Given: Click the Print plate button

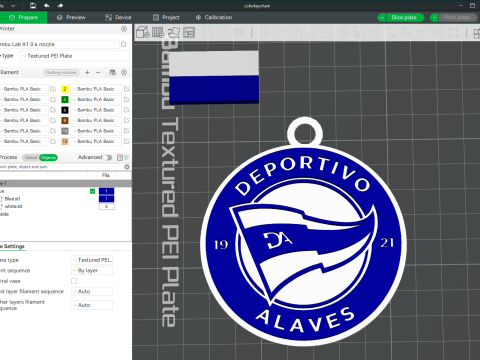Looking at the screenshot, I should (457, 17).
